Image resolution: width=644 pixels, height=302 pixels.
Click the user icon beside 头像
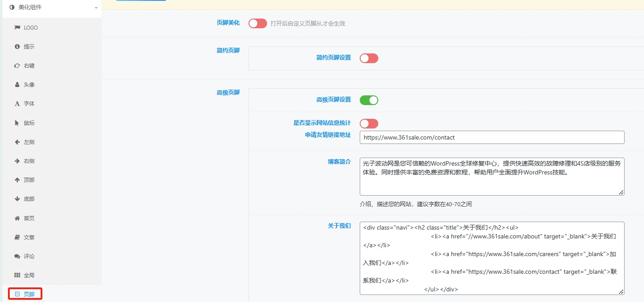17,84
